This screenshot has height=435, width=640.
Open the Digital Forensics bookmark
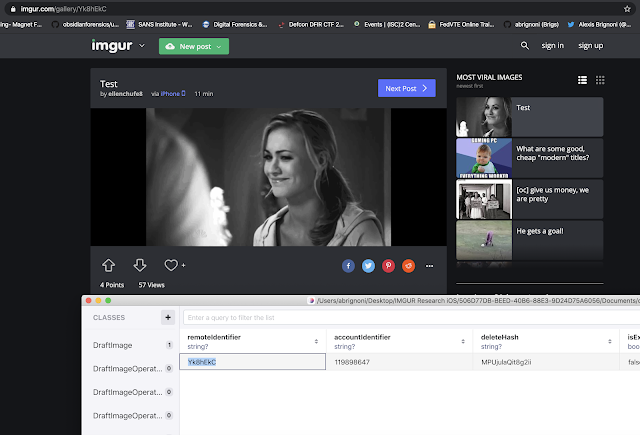[x=235, y=24]
